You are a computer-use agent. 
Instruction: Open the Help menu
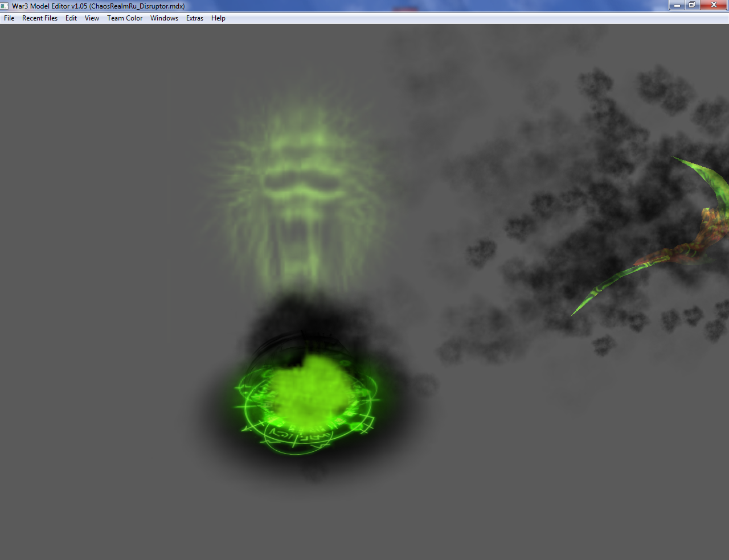[x=218, y=18]
